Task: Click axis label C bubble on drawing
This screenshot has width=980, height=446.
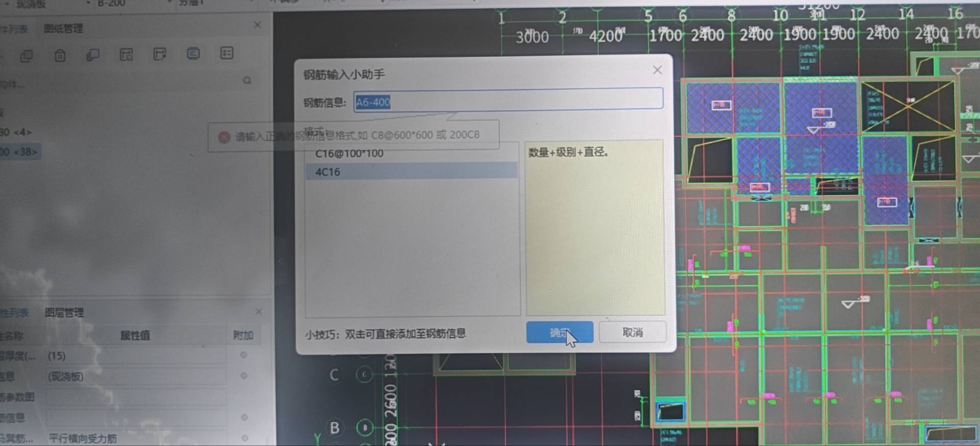Action: pos(364,374)
